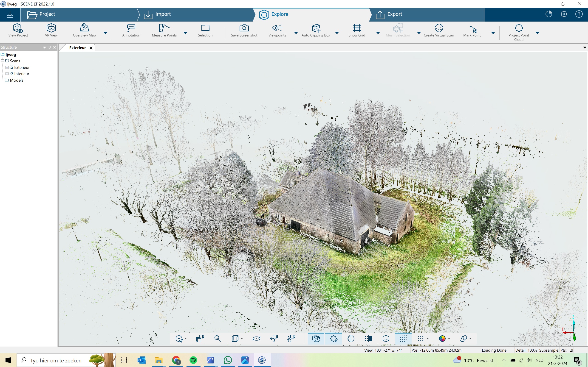Click the magnifier zoom icon in bottom toolbar
The image size is (588, 367).
218,339
